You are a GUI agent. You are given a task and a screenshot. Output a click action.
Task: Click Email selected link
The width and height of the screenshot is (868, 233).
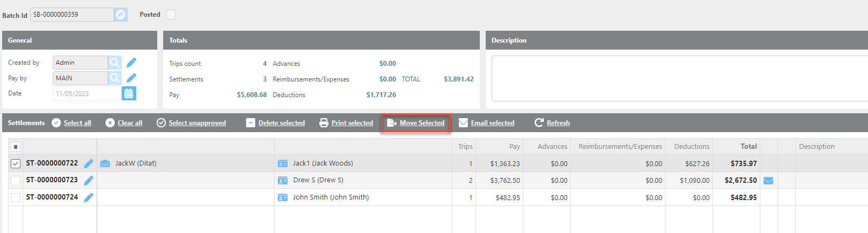[x=487, y=123]
